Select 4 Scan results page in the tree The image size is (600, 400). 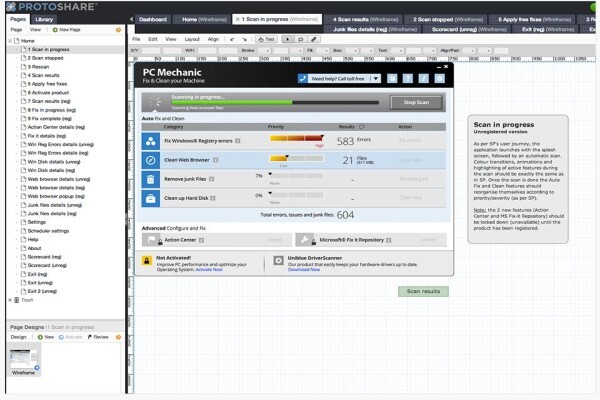pos(44,75)
